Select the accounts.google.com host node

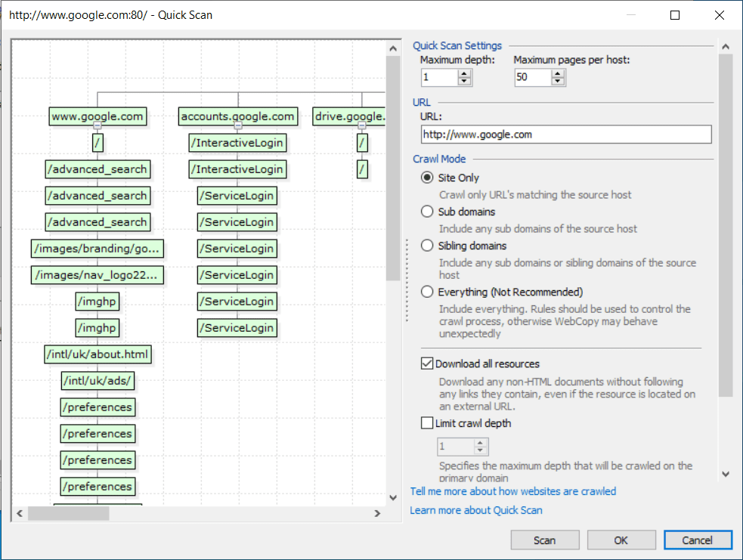237,116
